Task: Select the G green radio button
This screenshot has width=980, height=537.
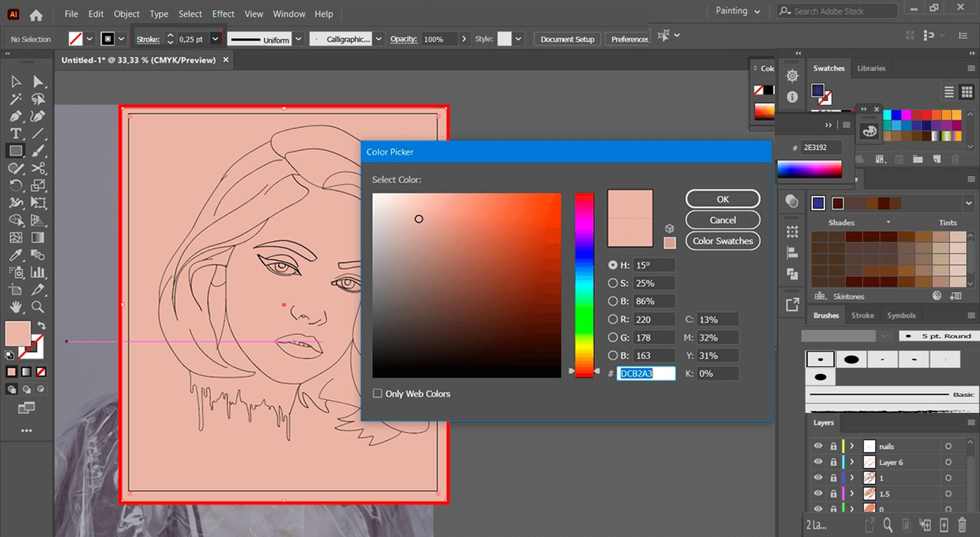Action: [x=612, y=337]
